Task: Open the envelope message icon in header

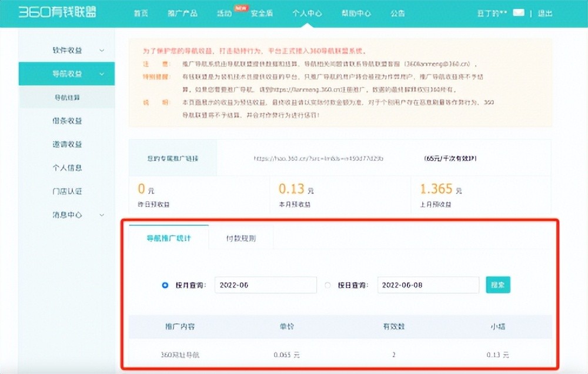Action: pyautogui.click(x=518, y=12)
